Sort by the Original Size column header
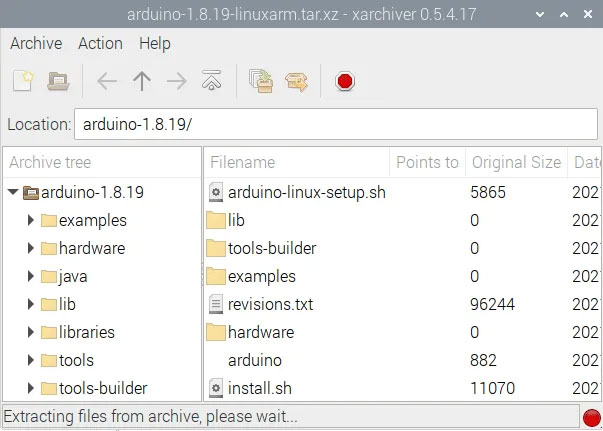603x431 pixels. [516, 162]
